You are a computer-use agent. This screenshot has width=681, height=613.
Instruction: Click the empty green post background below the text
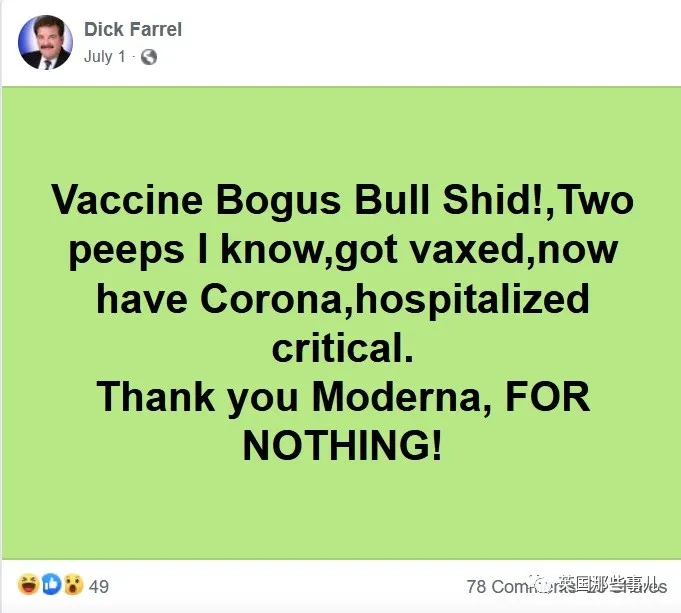coord(342,515)
